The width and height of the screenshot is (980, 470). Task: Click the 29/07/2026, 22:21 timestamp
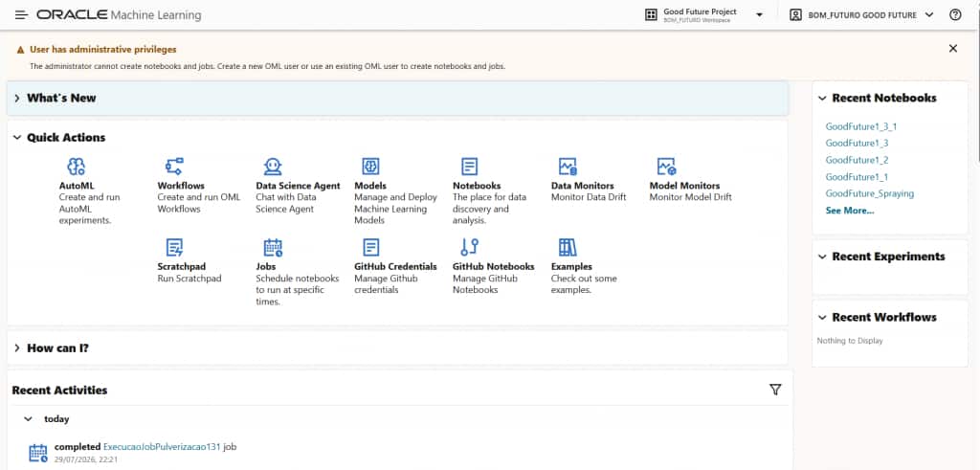point(86,459)
